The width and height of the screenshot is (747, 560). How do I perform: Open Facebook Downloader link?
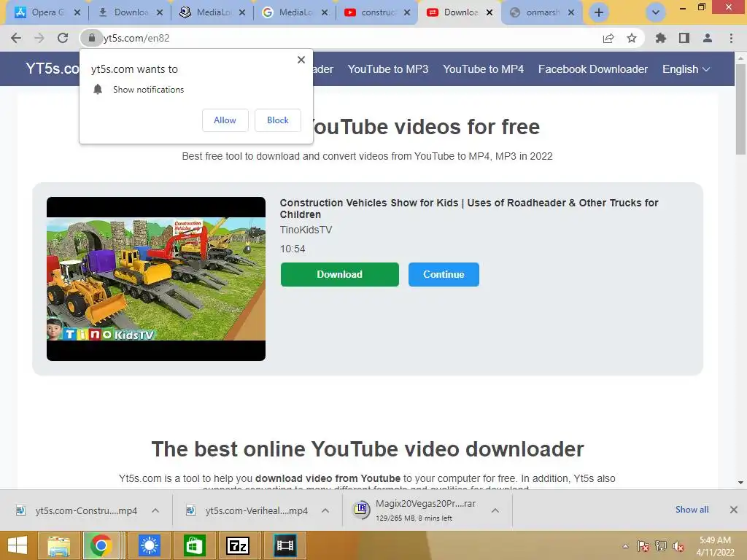pyautogui.click(x=592, y=69)
